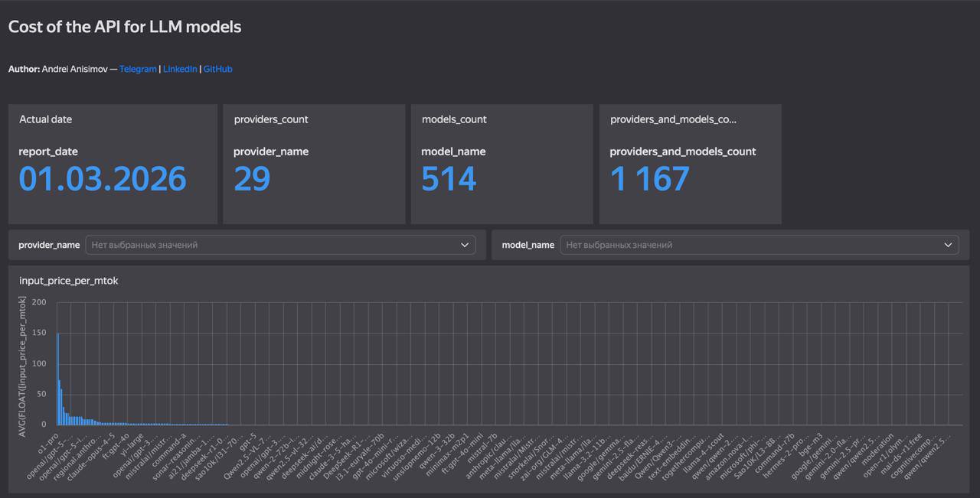The height and width of the screenshot is (498, 980).
Task: Expand the provider_name dropdown chevron
Action: [465, 245]
